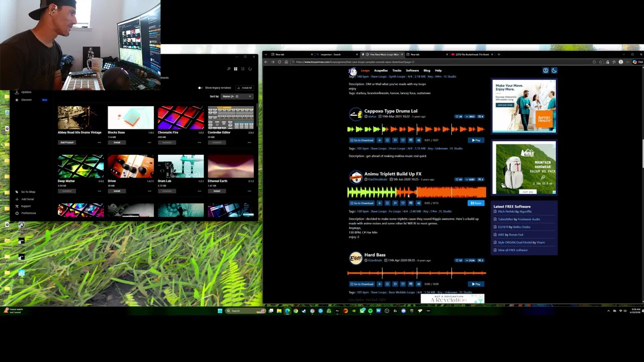Click the refresh icon in Native Access
This screenshot has width=644, height=362.
tap(250, 69)
